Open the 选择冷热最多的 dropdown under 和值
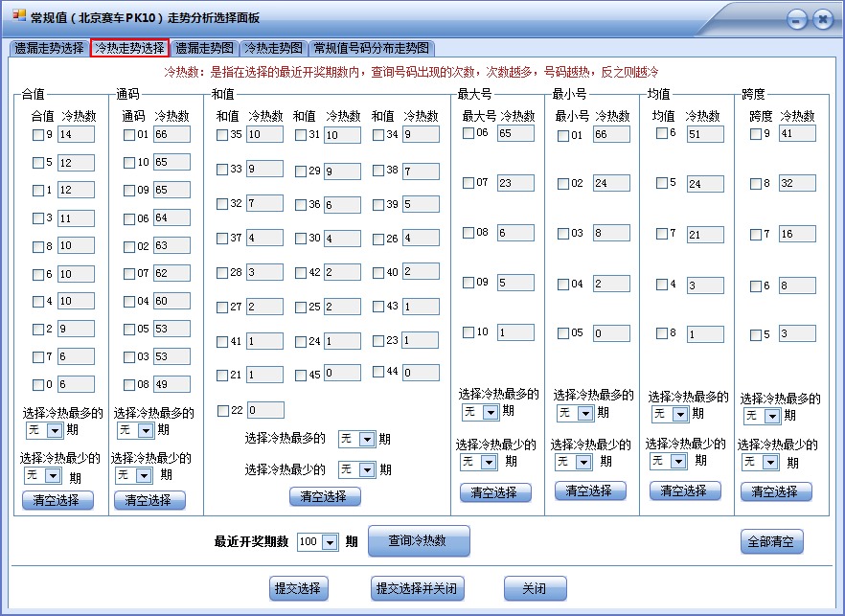The width and height of the screenshot is (845, 616). [355, 439]
